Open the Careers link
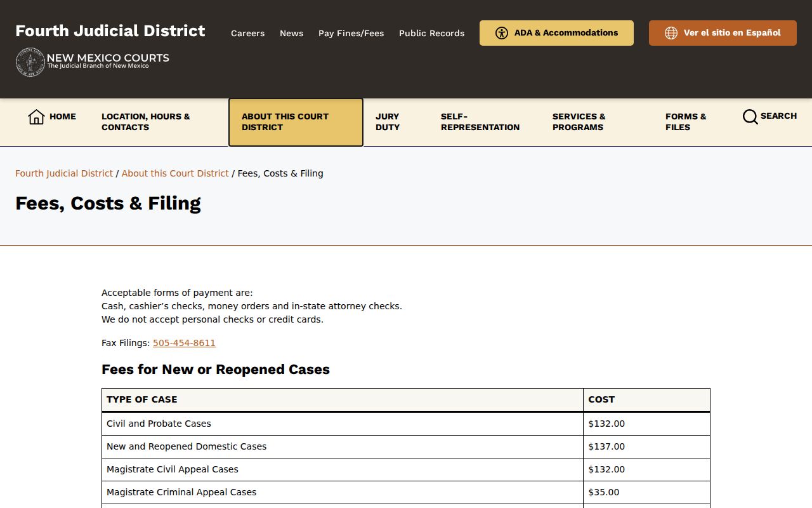Screen dimensions: 812x508 (x=247, y=33)
